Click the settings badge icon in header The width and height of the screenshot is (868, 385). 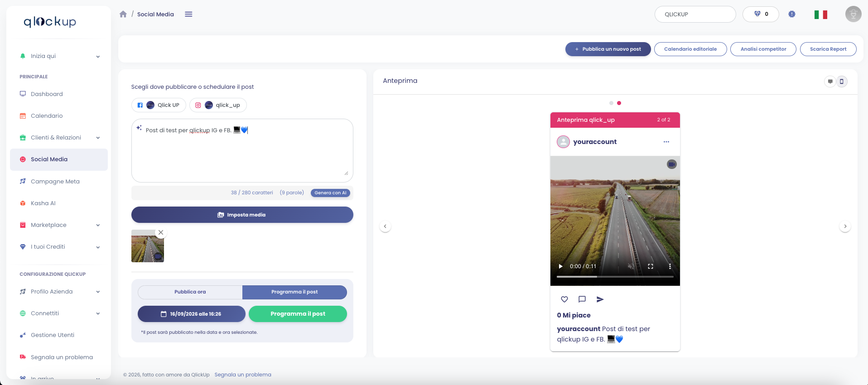click(792, 14)
